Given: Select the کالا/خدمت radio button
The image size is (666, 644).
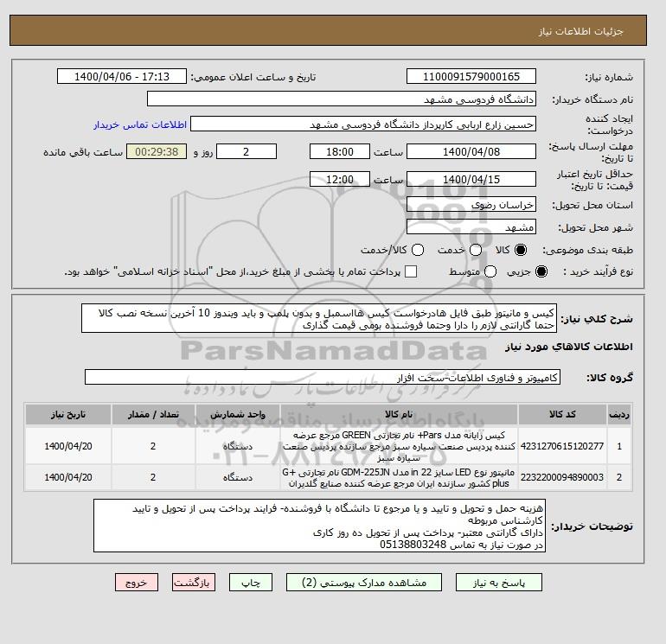Looking at the screenshot, I should coord(418,250).
